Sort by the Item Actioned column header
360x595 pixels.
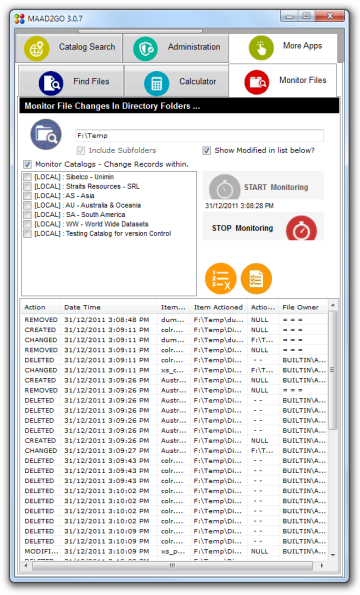click(219, 307)
